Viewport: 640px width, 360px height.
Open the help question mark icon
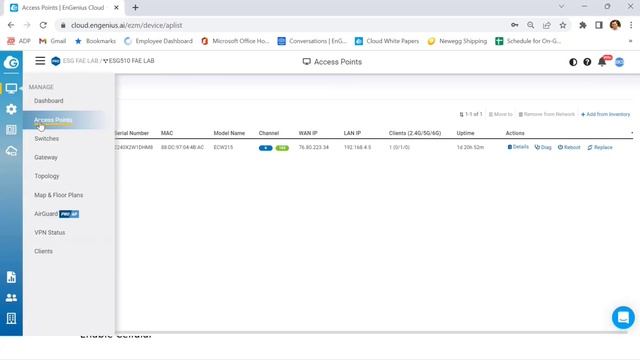(x=587, y=62)
